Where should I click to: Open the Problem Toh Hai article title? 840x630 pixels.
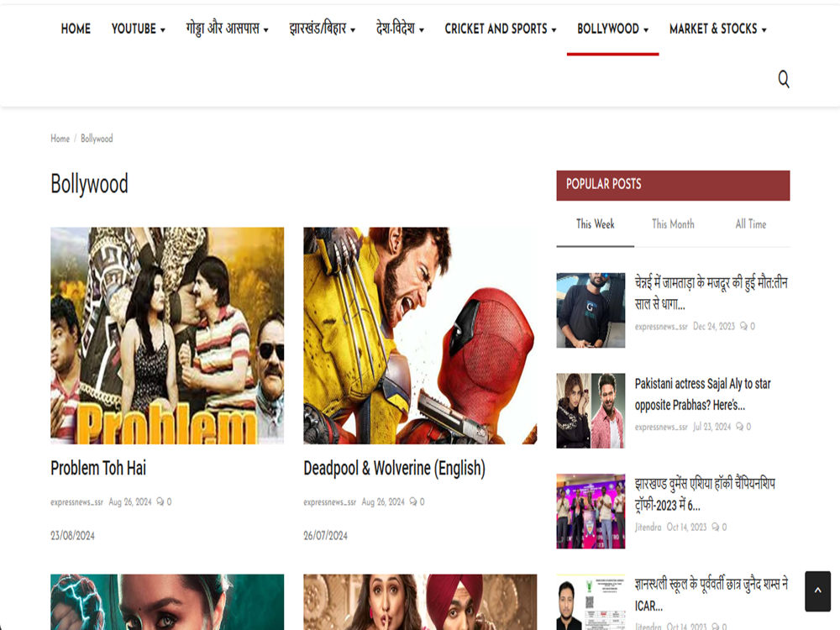98,468
